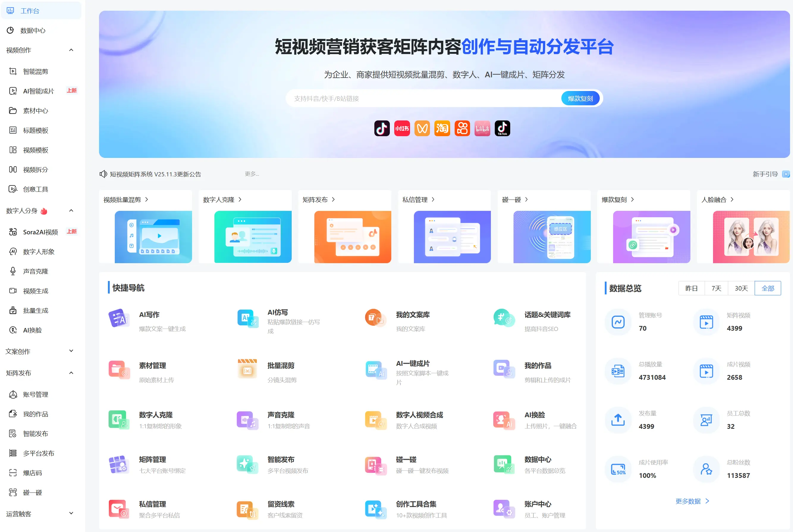
Task: Open AI智能成片 sidebar menu item
Action: [x=38, y=91]
